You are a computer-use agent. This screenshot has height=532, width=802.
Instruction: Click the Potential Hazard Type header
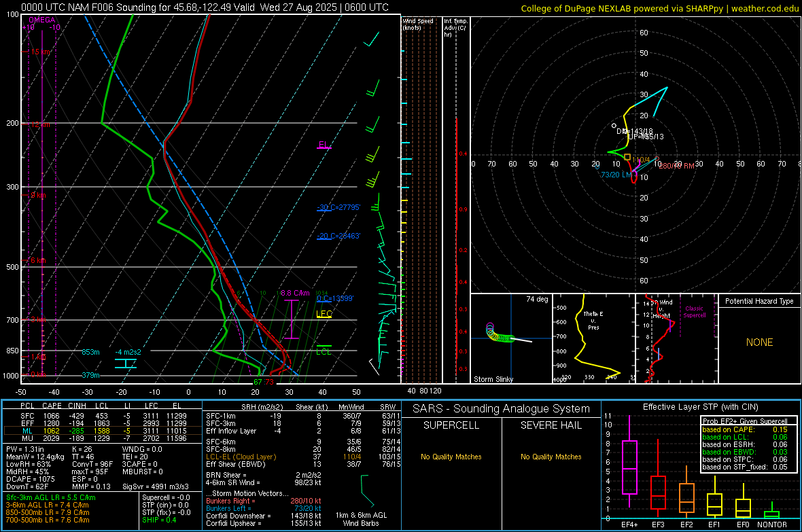tap(759, 301)
